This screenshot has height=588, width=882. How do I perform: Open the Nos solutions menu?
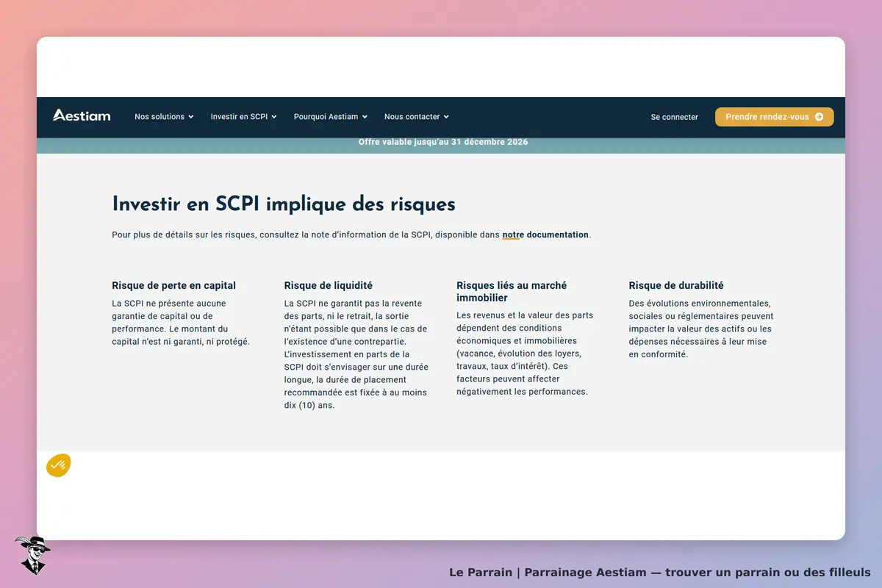point(164,117)
